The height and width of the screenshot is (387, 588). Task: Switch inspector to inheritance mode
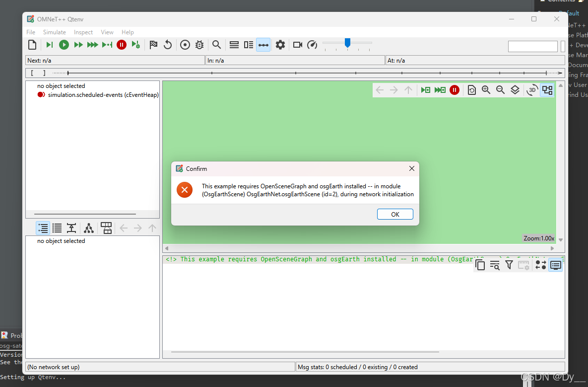pos(71,228)
